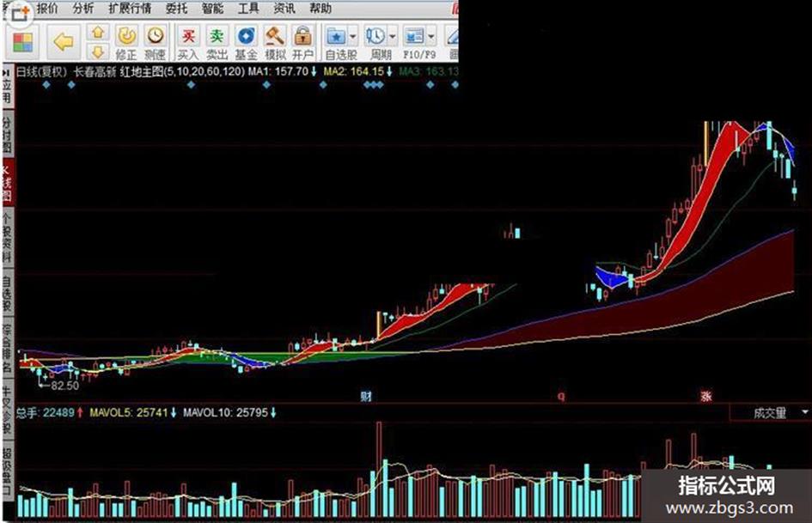This screenshot has width=812, height=523.
Task: Click the small yellow up arrow icon
Action: point(98,33)
